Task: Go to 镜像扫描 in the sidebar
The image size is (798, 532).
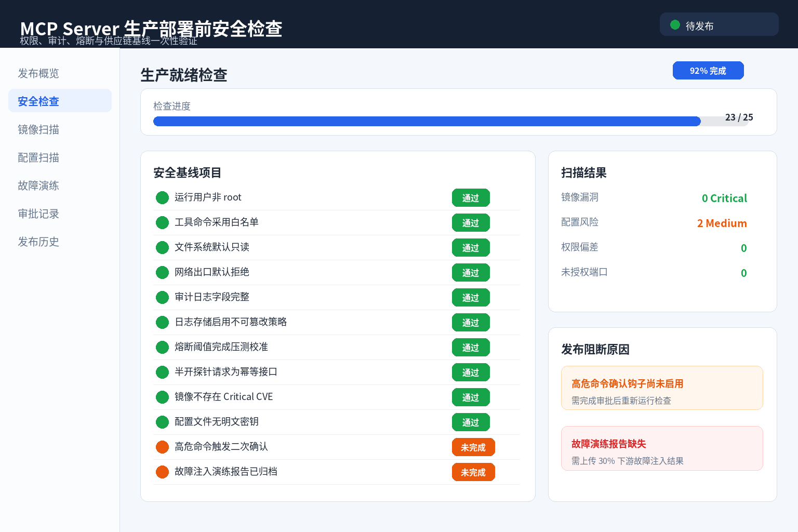Action: click(x=60, y=129)
